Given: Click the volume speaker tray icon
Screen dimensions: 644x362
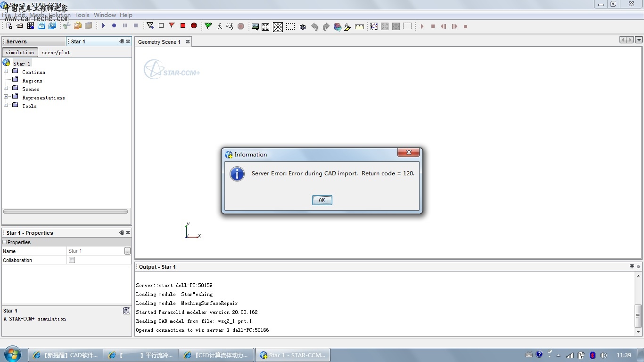Looking at the screenshot, I should click(x=603, y=355).
